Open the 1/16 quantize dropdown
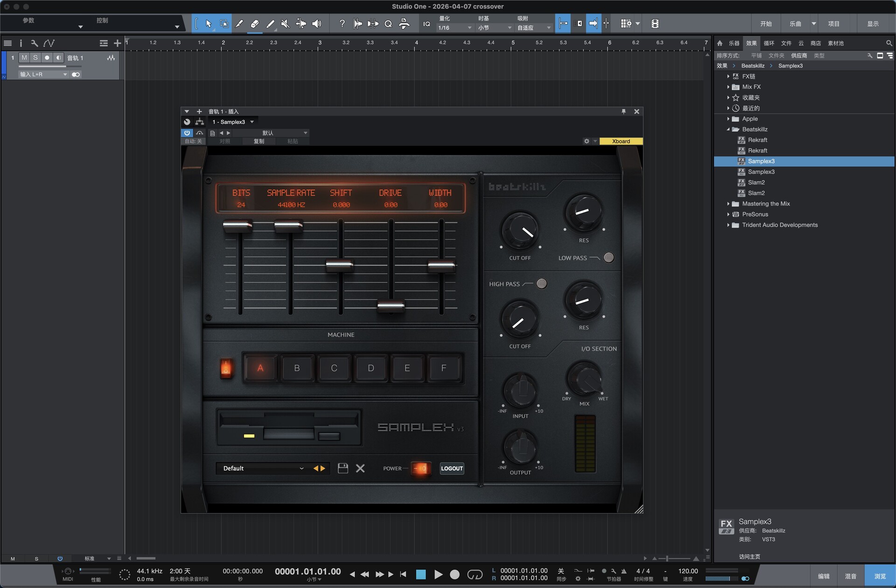Viewport: 896px width, 588px height. 455,28
